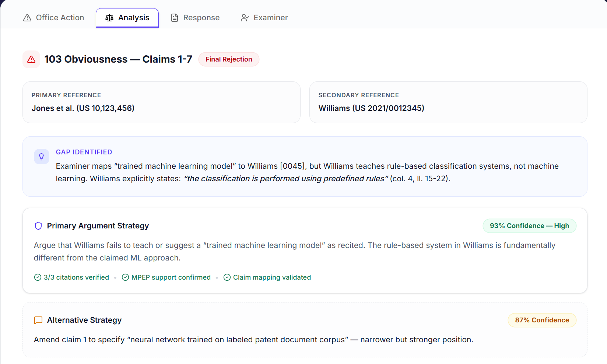The height and width of the screenshot is (364, 607).
Task: Click the document icon in Response tab
Action: click(175, 18)
